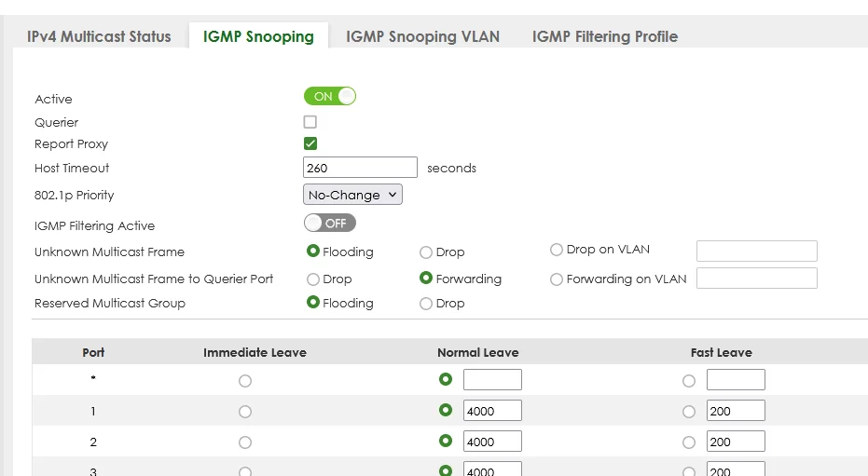This screenshot has width=868, height=476.
Task: Click the Forwarding on VLAN text field
Action: pos(757,279)
